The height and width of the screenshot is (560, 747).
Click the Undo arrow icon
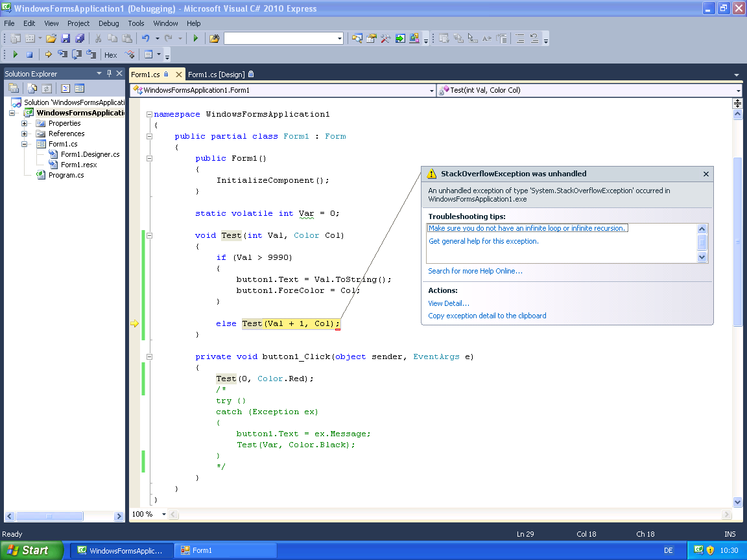click(146, 39)
